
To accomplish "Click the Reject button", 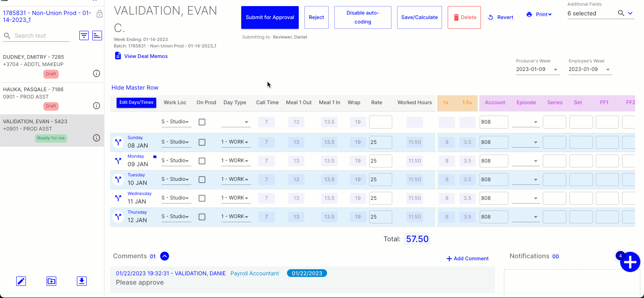I will 317,17.
